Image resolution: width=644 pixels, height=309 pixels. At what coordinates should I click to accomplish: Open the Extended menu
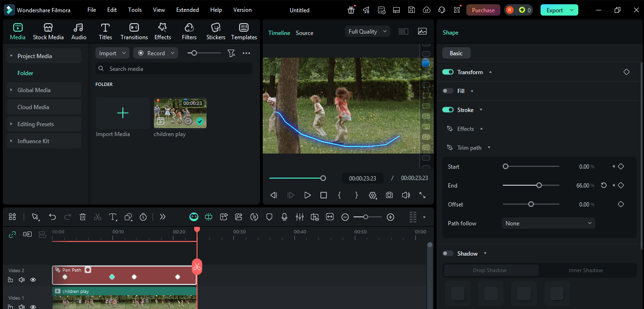187,10
